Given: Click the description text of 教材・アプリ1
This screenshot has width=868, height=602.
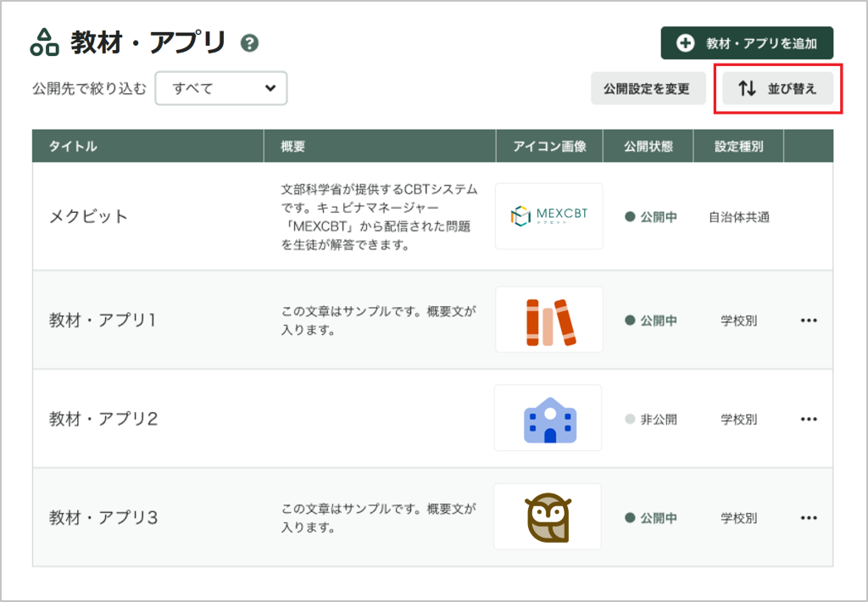Looking at the screenshot, I should click(379, 321).
